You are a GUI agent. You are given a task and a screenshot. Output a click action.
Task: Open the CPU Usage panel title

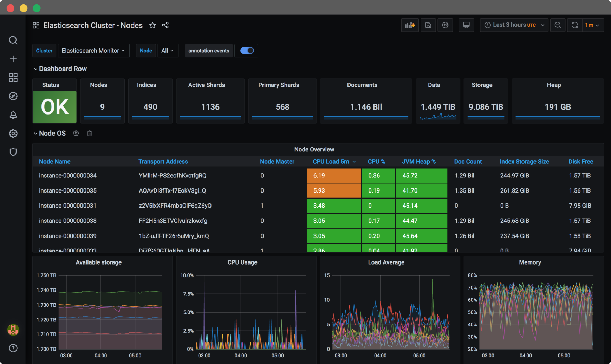[242, 262]
